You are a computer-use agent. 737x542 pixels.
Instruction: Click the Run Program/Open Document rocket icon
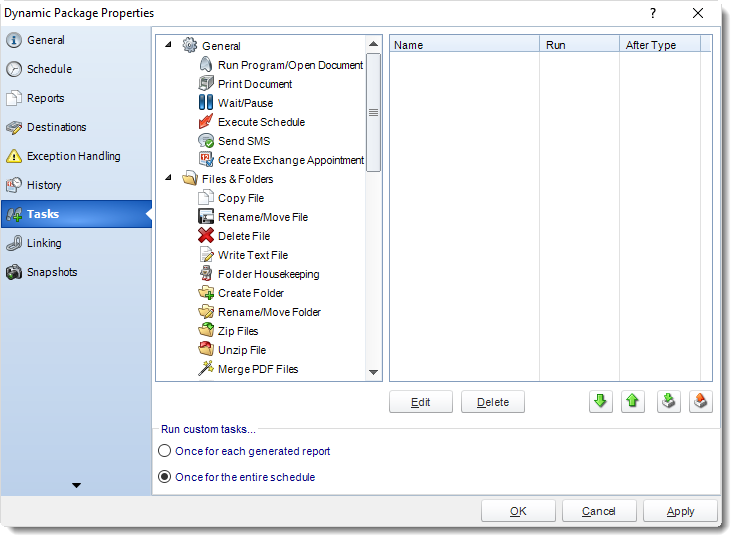206,64
